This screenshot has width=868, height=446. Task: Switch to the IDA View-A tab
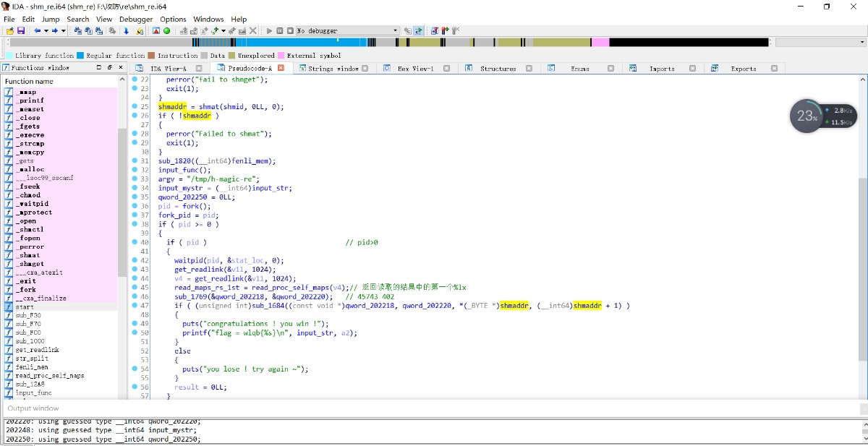point(168,69)
